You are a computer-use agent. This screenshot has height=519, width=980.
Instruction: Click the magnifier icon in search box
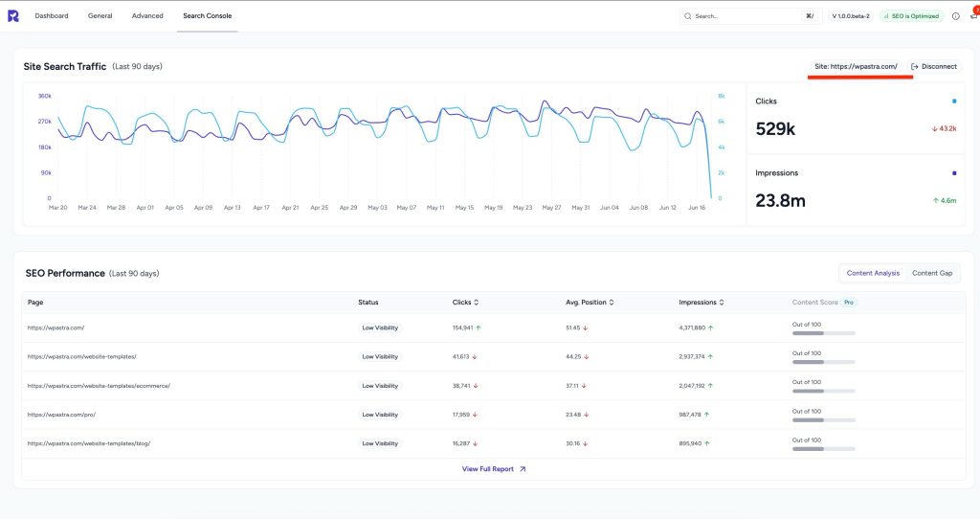687,16
